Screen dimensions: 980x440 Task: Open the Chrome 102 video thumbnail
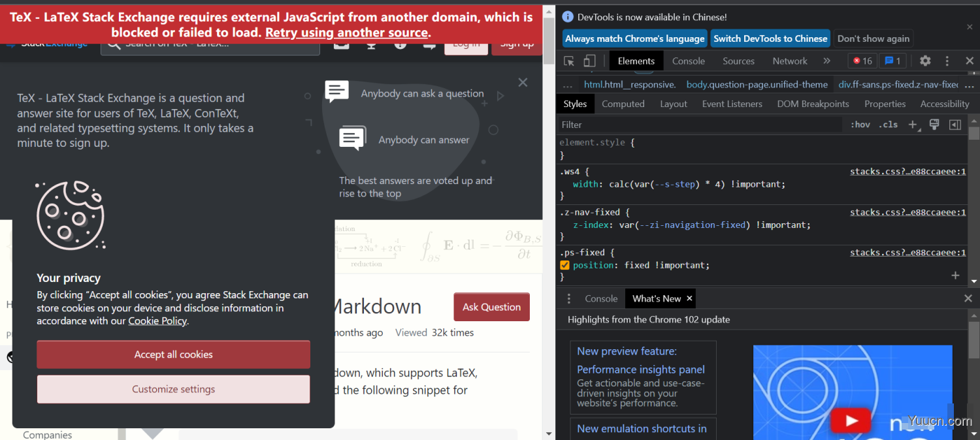pyautogui.click(x=853, y=392)
